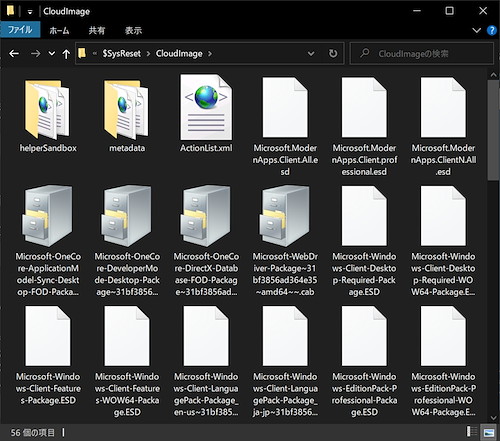Open the helperSandbox folder icon
The image size is (500, 441).
pos(48,109)
